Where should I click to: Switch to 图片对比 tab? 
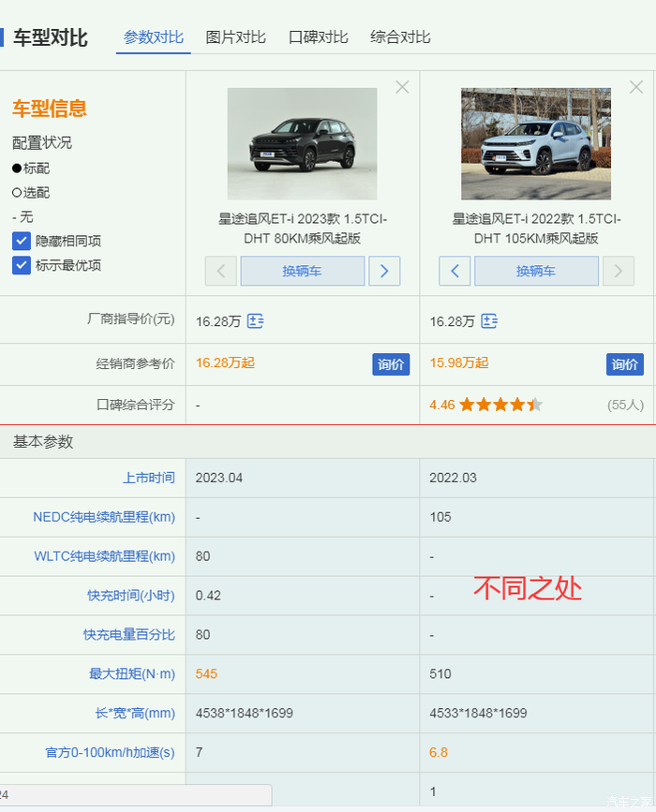[x=236, y=37]
